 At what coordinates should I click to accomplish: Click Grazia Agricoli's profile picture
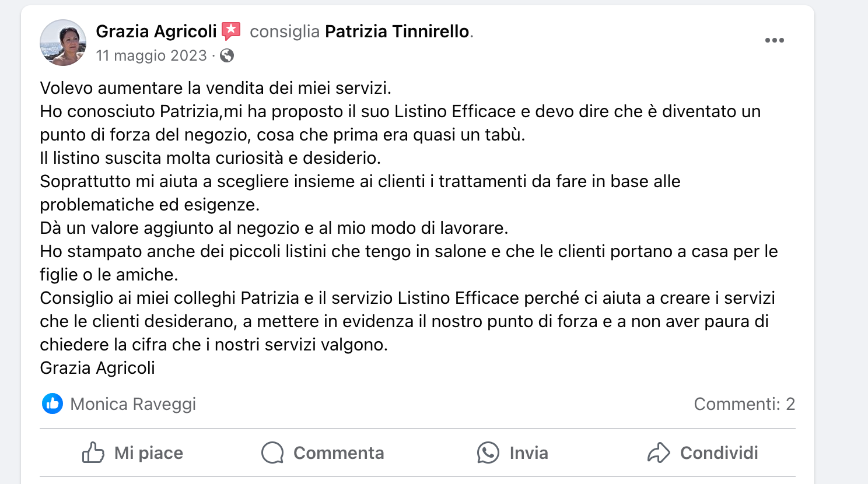tap(63, 43)
